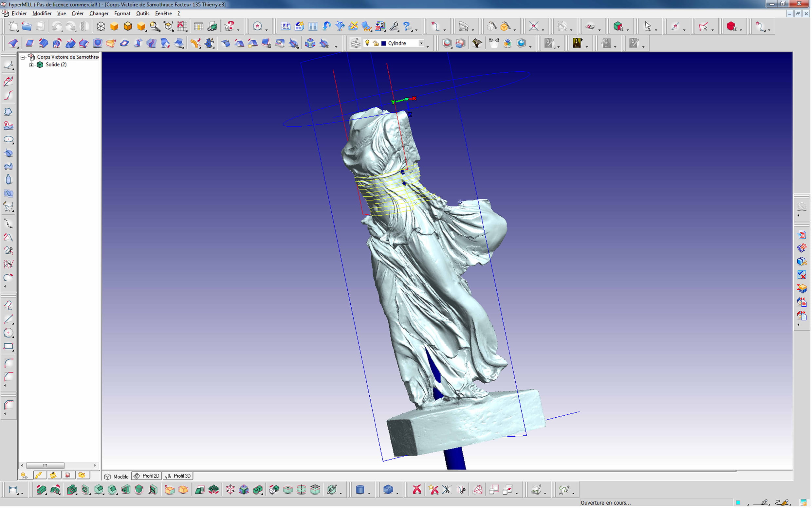
Task: Expand the Solide (2) tree node
Action: coord(31,65)
